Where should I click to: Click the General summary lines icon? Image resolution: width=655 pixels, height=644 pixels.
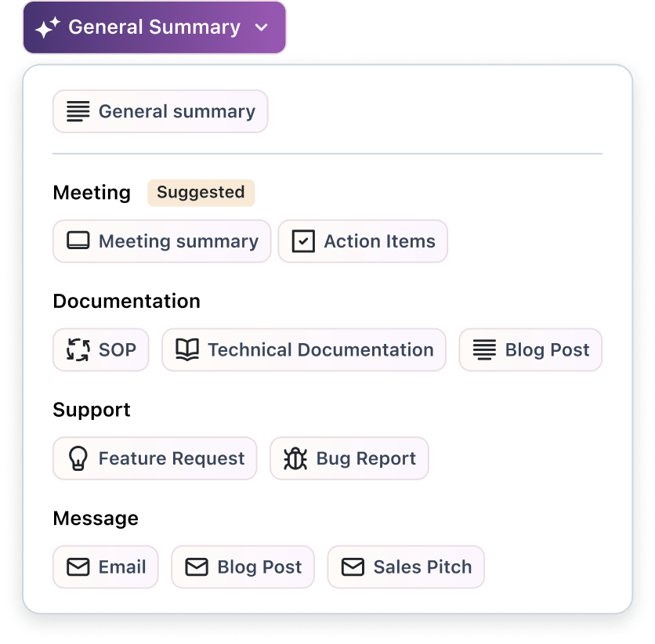coord(78,111)
